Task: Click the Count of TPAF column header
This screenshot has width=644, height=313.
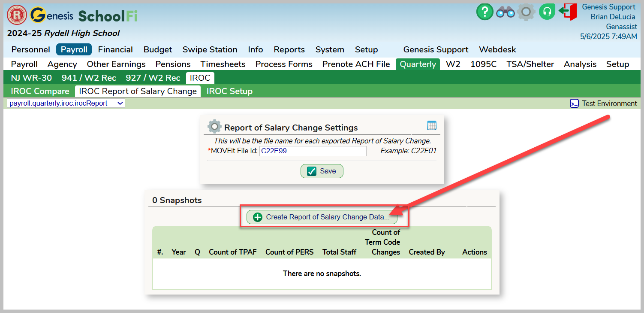Action: pyautogui.click(x=233, y=252)
